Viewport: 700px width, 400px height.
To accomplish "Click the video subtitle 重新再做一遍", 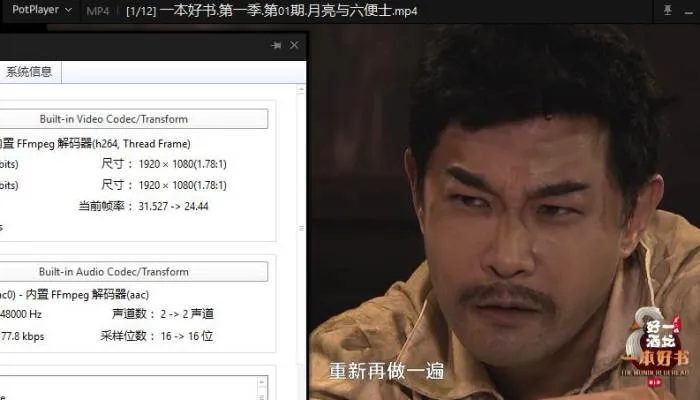I will (387, 371).
